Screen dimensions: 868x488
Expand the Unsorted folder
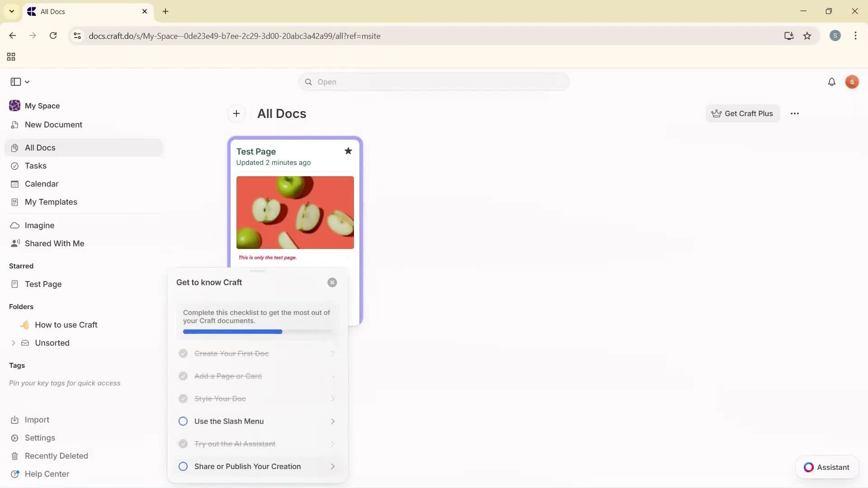(13, 343)
